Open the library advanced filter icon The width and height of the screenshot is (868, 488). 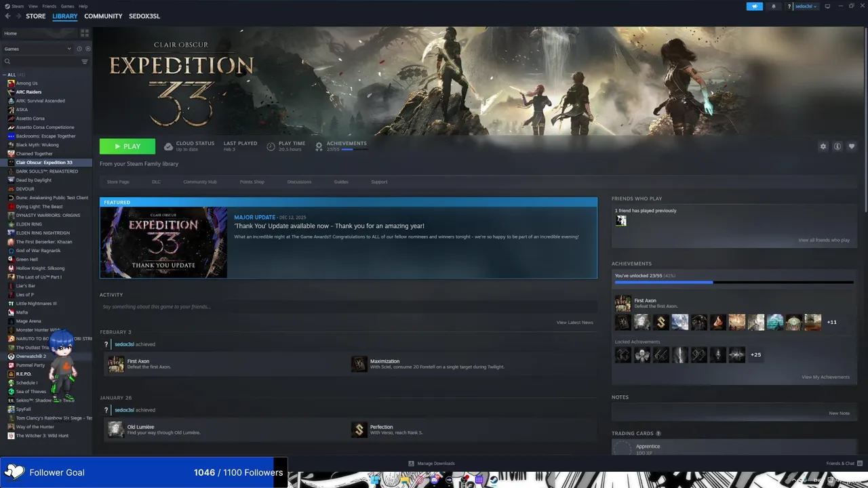tap(85, 62)
